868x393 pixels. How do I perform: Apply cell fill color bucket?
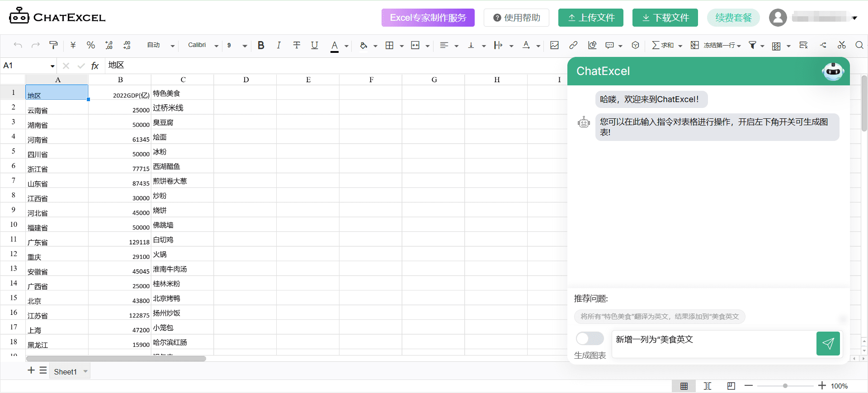click(x=363, y=45)
